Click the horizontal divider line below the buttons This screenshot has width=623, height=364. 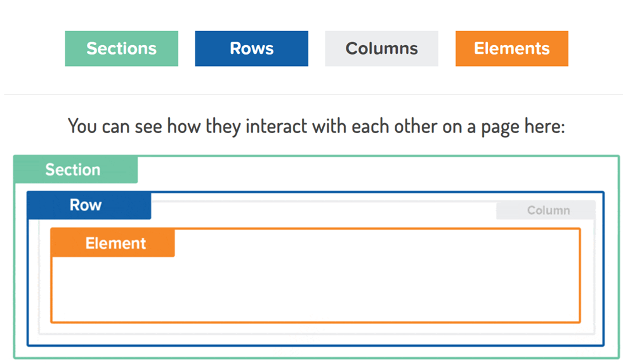pos(313,94)
